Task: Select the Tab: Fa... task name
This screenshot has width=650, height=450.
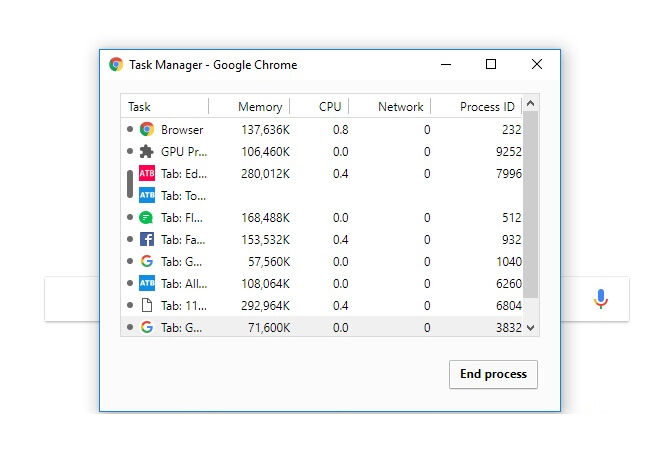Action: [183, 240]
